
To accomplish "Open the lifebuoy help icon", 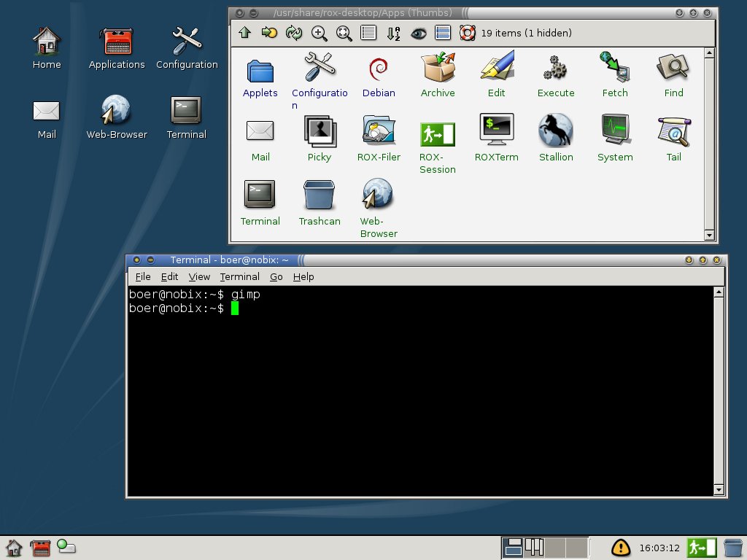I will (x=467, y=33).
